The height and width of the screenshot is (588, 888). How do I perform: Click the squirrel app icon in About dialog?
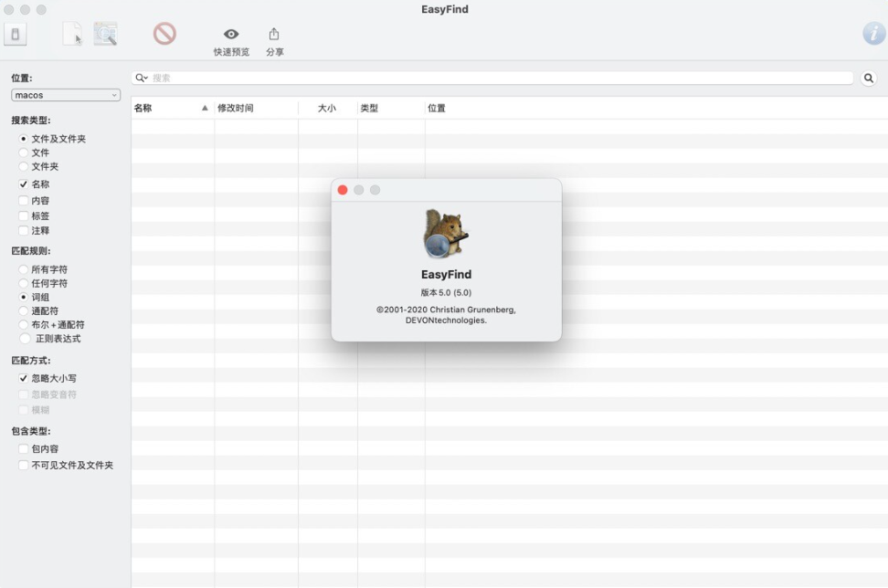click(x=446, y=234)
